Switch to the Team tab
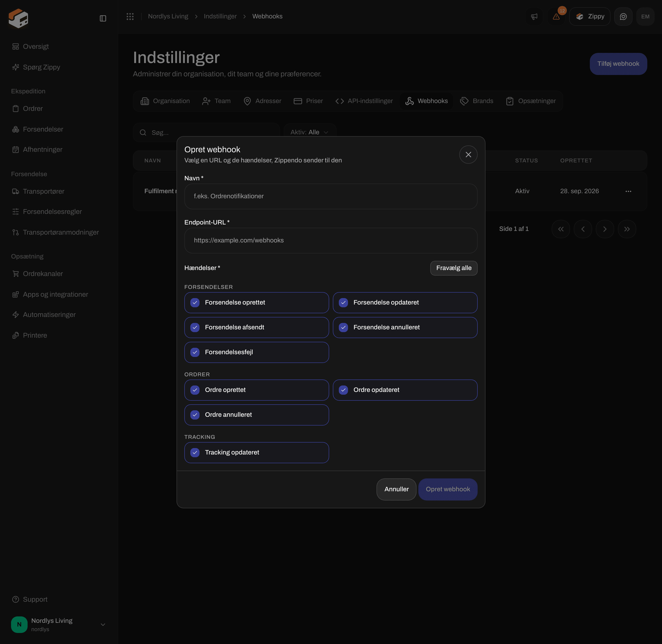 click(x=216, y=101)
